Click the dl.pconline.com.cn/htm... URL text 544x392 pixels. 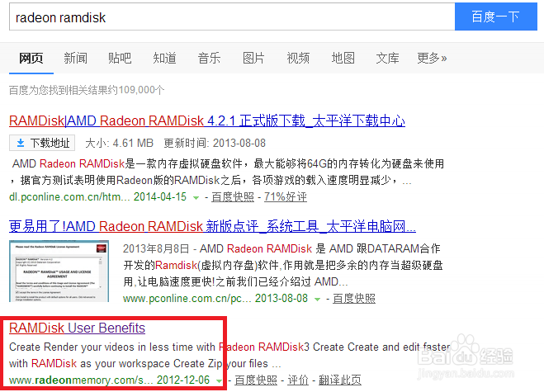[x=69, y=196]
